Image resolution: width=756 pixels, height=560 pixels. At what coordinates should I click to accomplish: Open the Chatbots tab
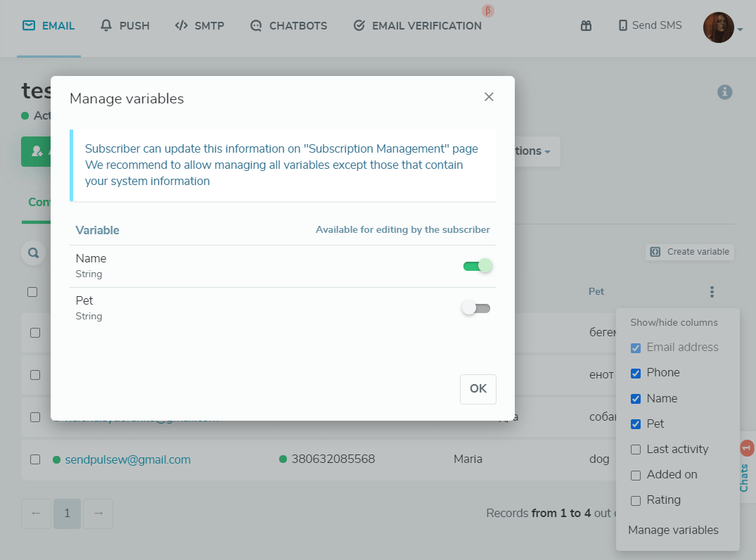pos(288,26)
